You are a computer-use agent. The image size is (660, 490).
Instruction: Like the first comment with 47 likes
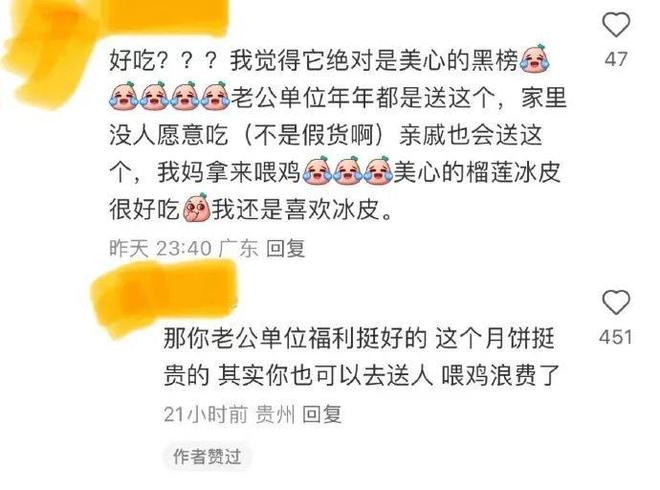(x=616, y=24)
